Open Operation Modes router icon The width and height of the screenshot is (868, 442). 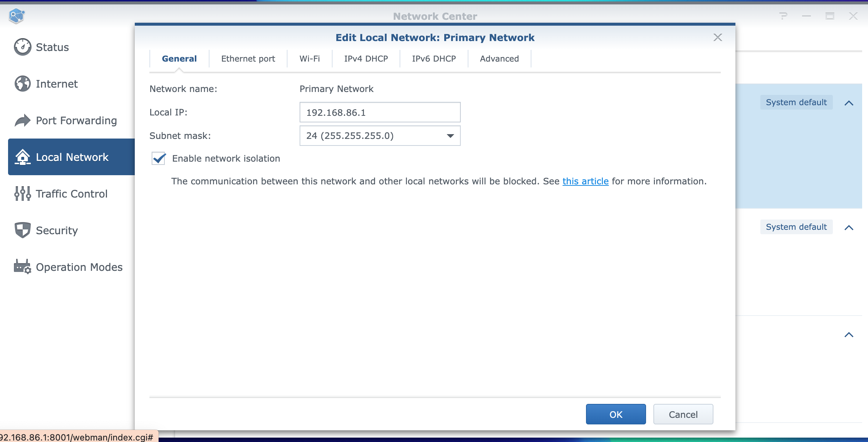[23, 267]
